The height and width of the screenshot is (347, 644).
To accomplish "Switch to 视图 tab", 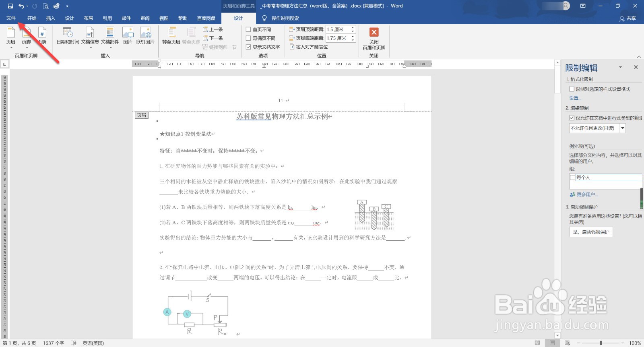I will point(164,18).
